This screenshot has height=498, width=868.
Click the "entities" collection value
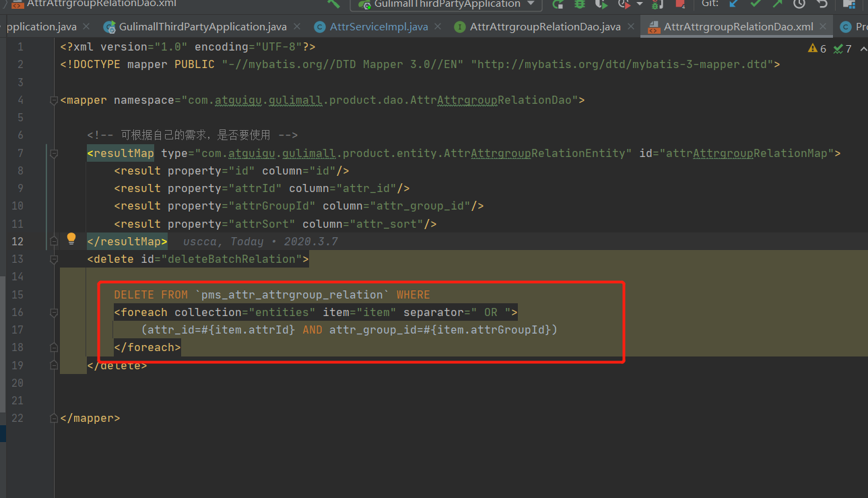282,312
